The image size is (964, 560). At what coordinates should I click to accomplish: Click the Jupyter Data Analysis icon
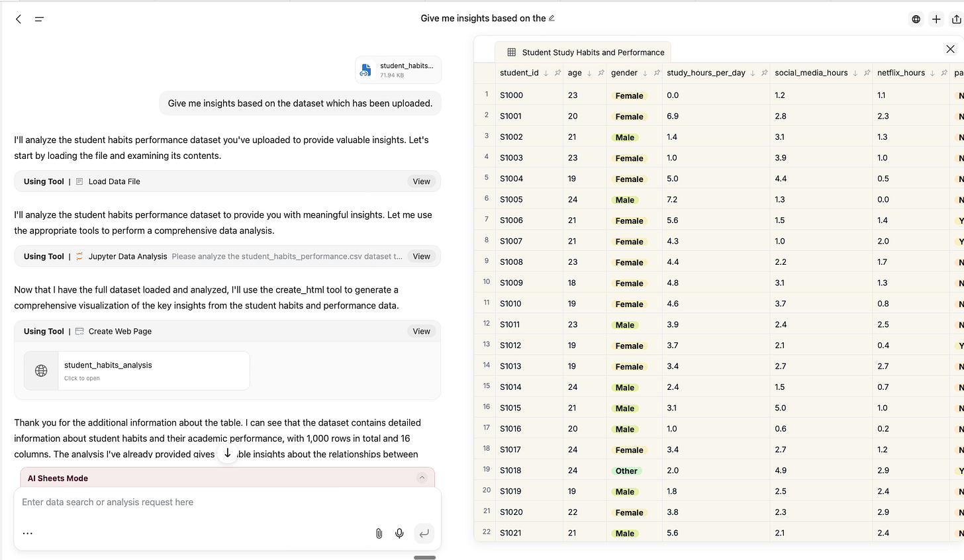click(79, 256)
